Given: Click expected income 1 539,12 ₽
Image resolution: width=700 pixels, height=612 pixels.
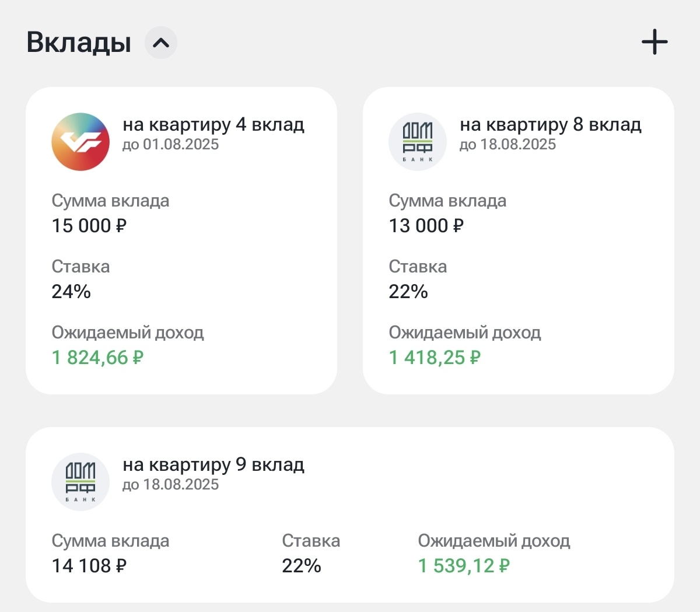Looking at the screenshot, I should tap(464, 566).
